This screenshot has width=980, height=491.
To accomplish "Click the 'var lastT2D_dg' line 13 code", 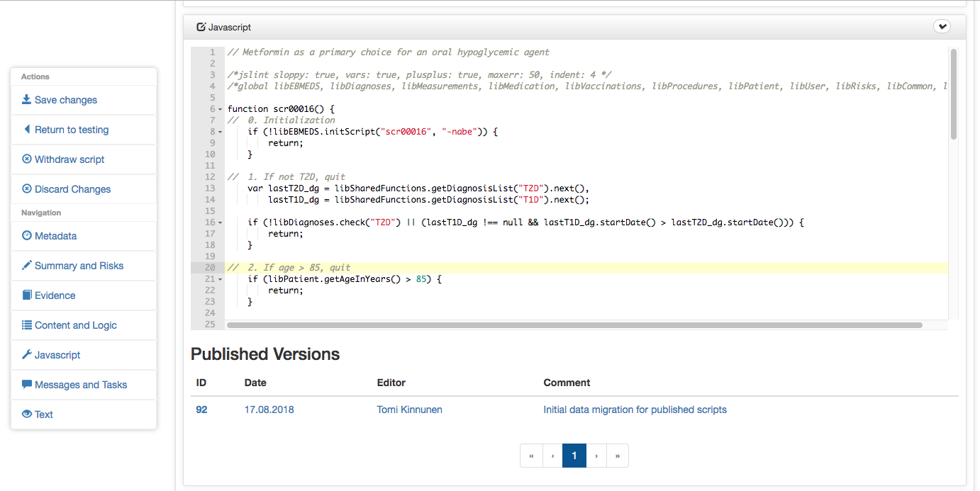I will [418, 188].
